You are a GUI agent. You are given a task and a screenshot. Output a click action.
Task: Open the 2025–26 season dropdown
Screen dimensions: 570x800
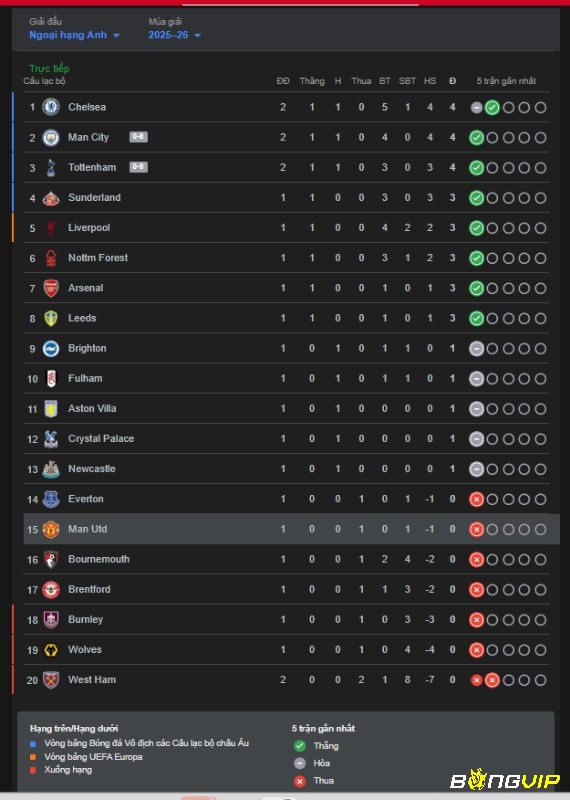point(175,35)
